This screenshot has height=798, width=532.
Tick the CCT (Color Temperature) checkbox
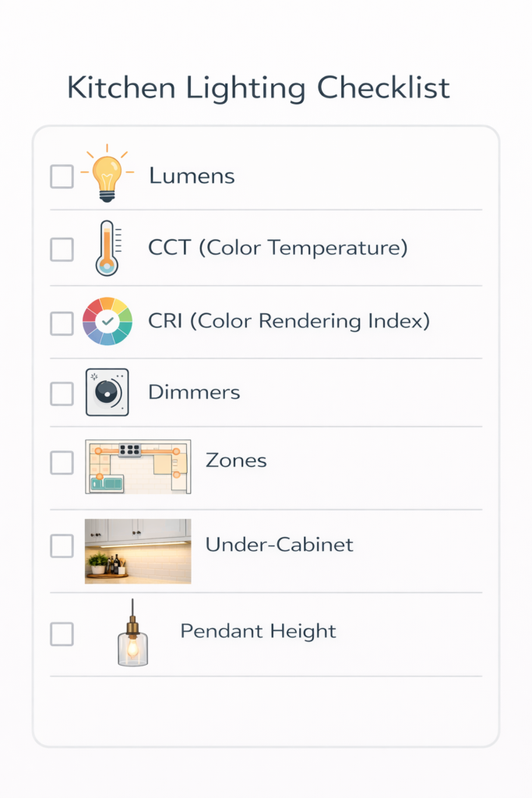[62, 249]
